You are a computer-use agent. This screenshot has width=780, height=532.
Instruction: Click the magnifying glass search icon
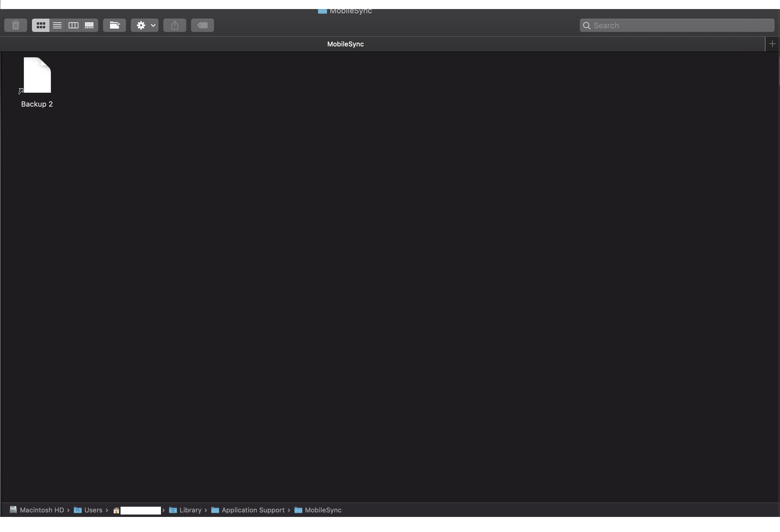pyautogui.click(x=587, y=26)
